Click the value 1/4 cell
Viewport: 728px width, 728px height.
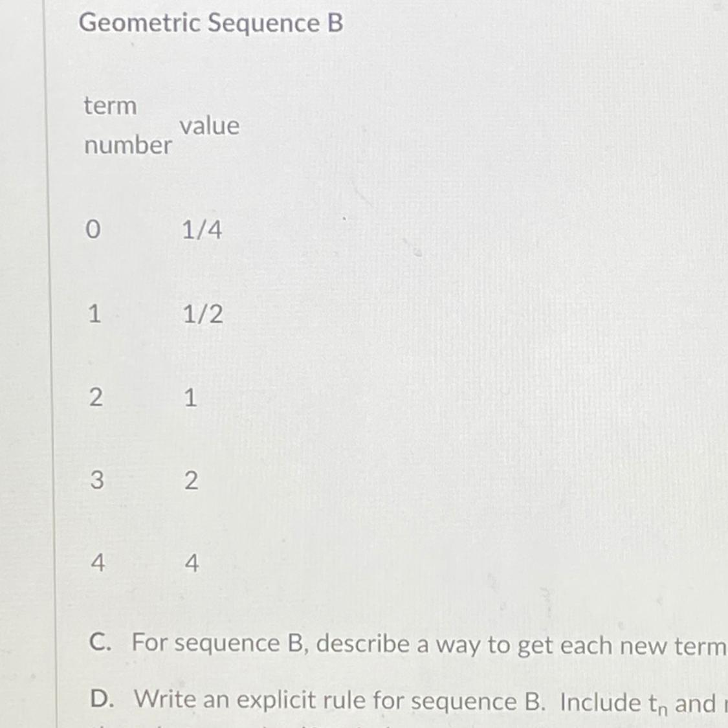pyautogui.click(x=202, y=229)
